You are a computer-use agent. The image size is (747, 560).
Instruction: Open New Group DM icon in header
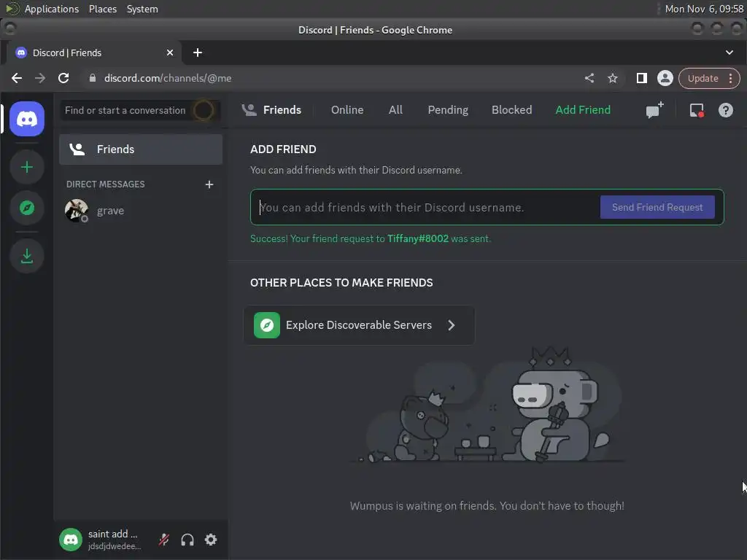654,110
